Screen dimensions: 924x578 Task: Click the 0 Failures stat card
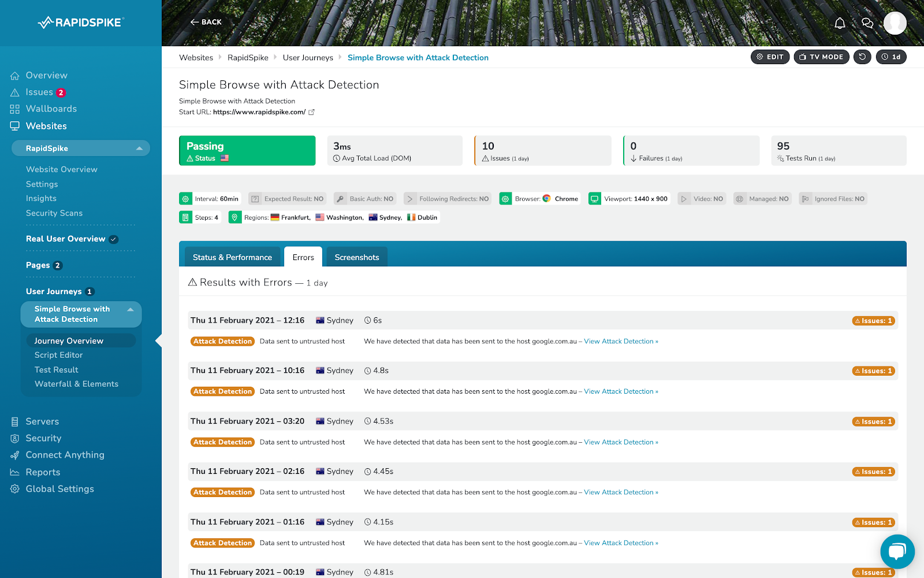pyautogui.click(x=691, y=151)
